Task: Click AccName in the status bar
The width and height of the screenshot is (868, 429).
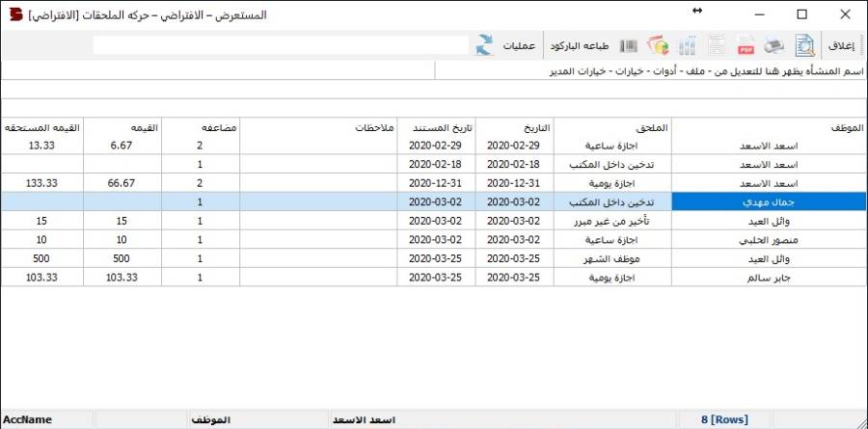Action: pyautogui.click(x=28, y=419)
